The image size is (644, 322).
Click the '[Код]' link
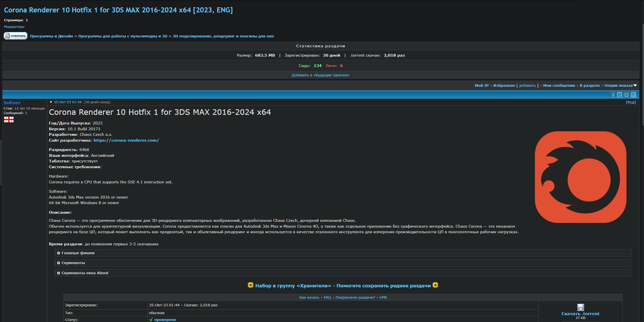[631, 102]
